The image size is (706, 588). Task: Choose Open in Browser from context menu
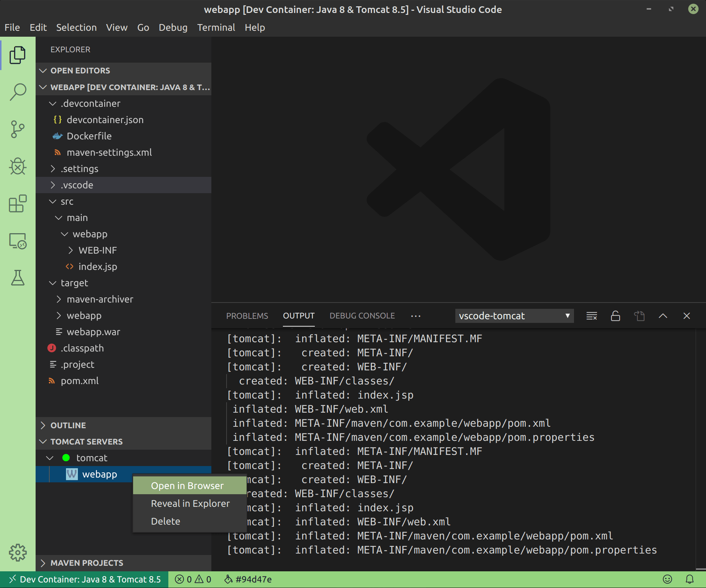pos(189,486)
